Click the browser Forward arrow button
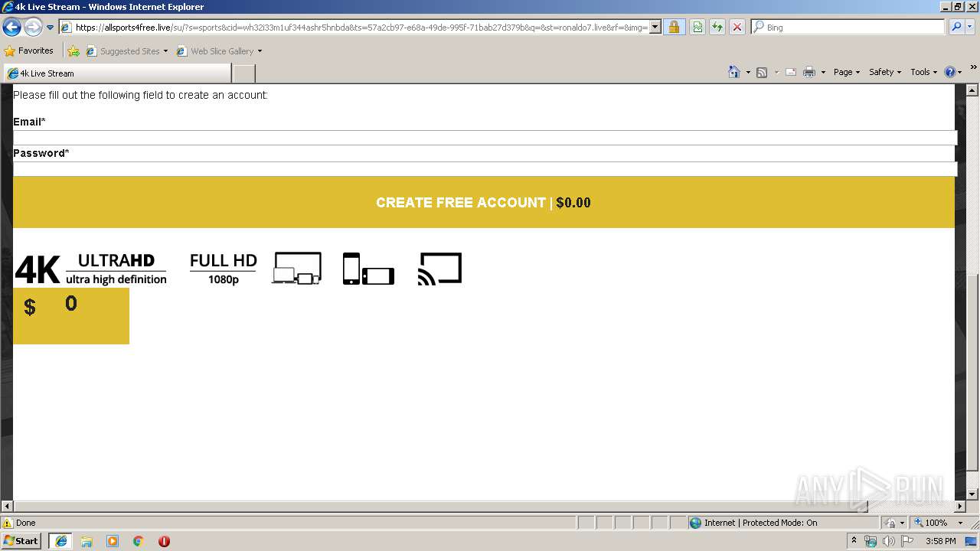This screenshot has height=551, width=980. coord(33,28)
